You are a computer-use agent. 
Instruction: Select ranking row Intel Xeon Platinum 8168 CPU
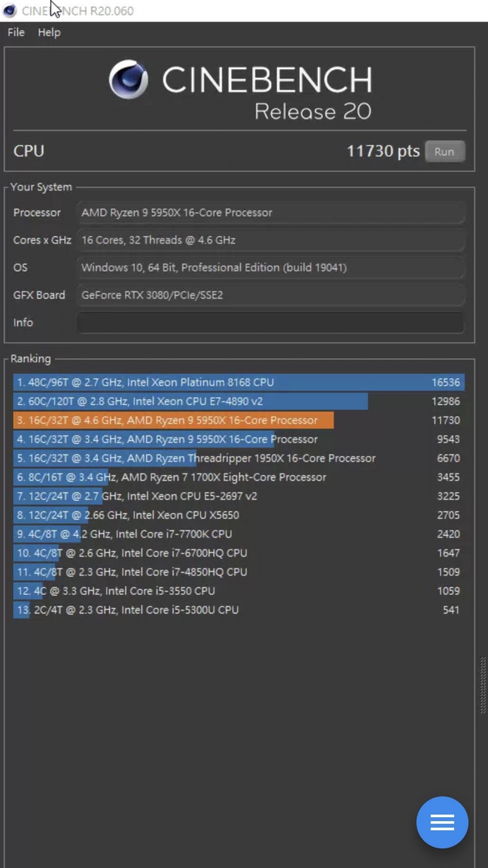239,382
